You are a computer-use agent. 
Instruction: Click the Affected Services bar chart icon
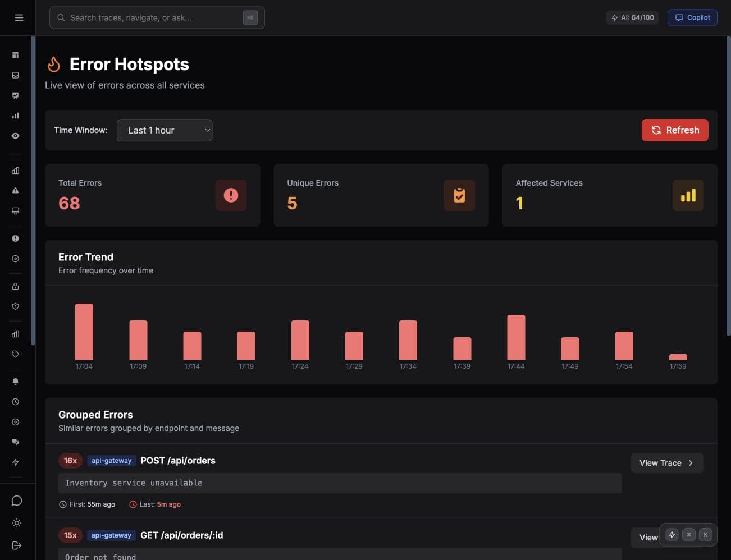tap(688, 195)
